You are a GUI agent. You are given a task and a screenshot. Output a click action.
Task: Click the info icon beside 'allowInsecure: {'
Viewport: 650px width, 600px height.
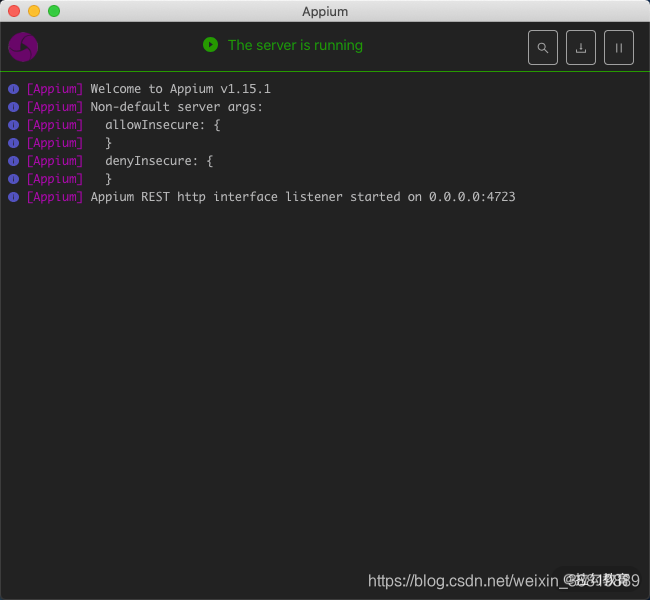pyautogui.click(x=14, y=125)
